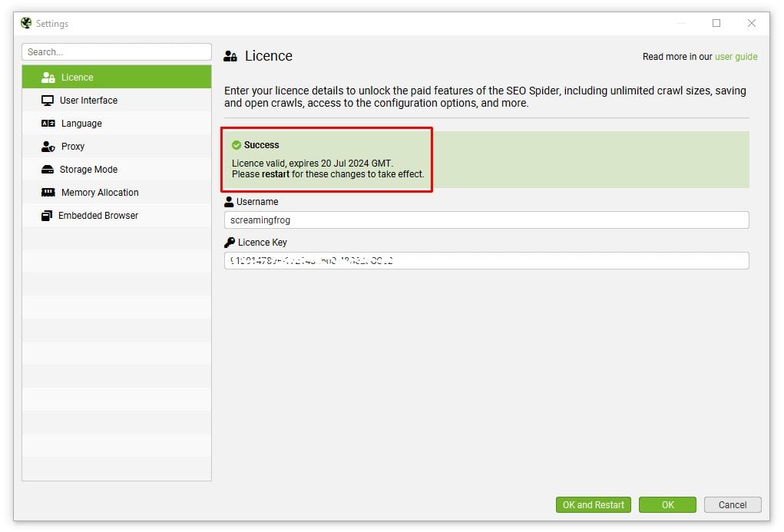Confirm settings with the OK button
784x532 pixels.
[667, 504]
